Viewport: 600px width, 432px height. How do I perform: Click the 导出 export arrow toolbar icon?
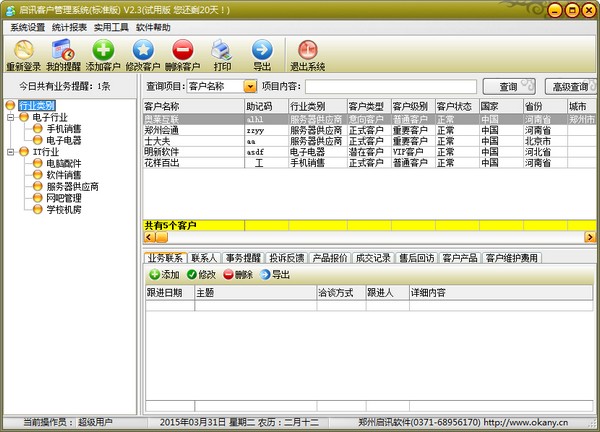(x=262, y=50)
